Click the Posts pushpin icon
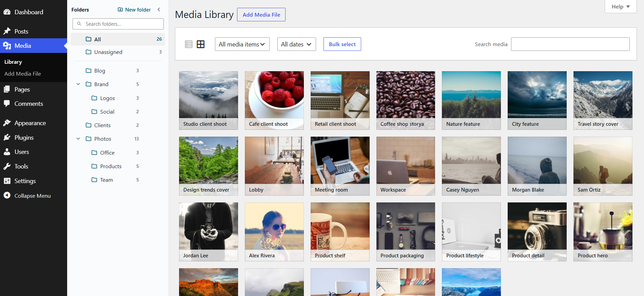Screen dimensions: 644x296 point(7,31)
